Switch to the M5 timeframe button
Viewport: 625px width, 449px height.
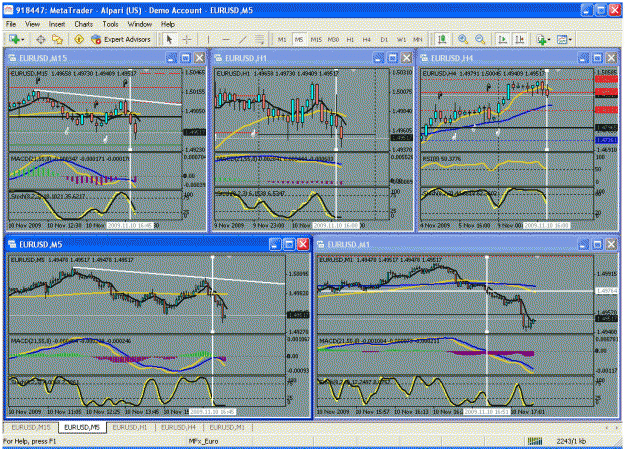299,39
